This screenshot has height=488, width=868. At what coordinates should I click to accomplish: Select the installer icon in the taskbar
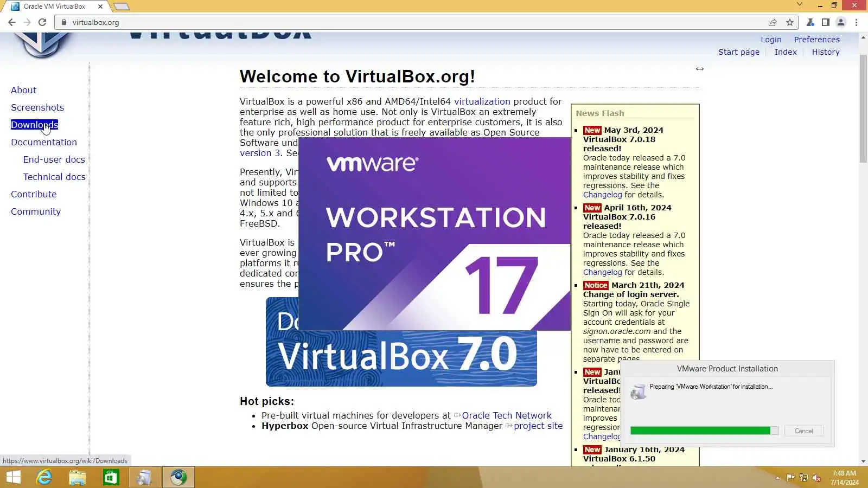tap(144, 477)
